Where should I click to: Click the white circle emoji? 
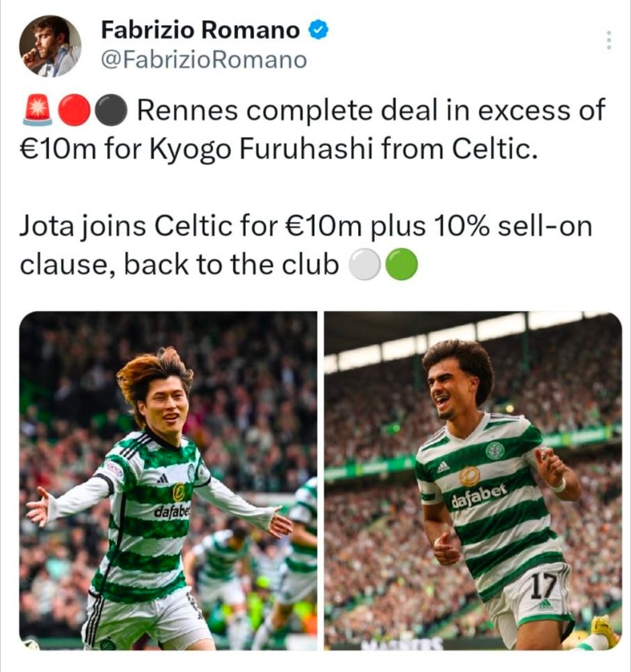pyautogui.click(x=365, y=264)
